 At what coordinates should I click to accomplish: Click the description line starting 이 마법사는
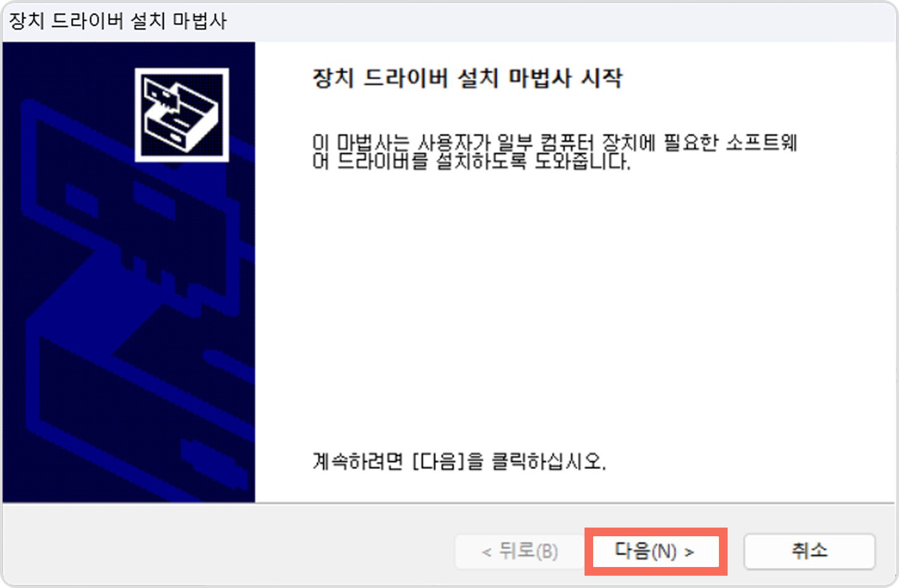[555, 142]
